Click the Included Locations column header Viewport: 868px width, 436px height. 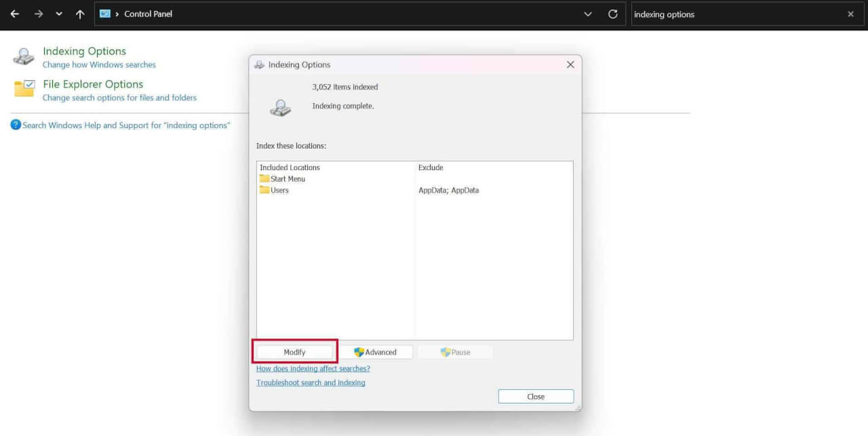(x=290, y=167)
